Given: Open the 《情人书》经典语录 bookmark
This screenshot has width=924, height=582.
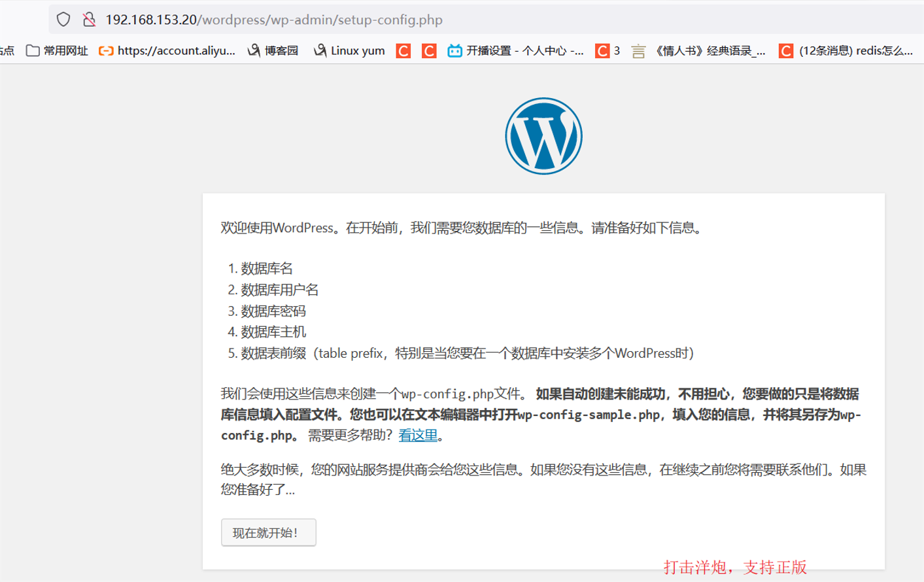Looking at the screenshot, I should 698,50.
